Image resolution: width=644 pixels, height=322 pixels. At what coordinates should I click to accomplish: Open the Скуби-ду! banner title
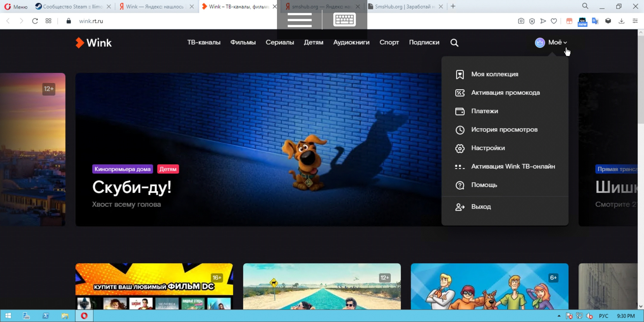132,187
